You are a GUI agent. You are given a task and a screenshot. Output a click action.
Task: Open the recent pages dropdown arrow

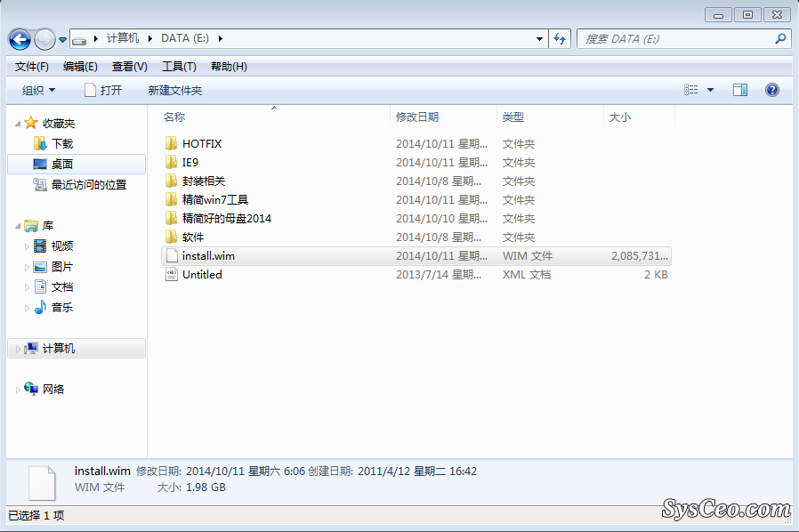coord(62,39)
